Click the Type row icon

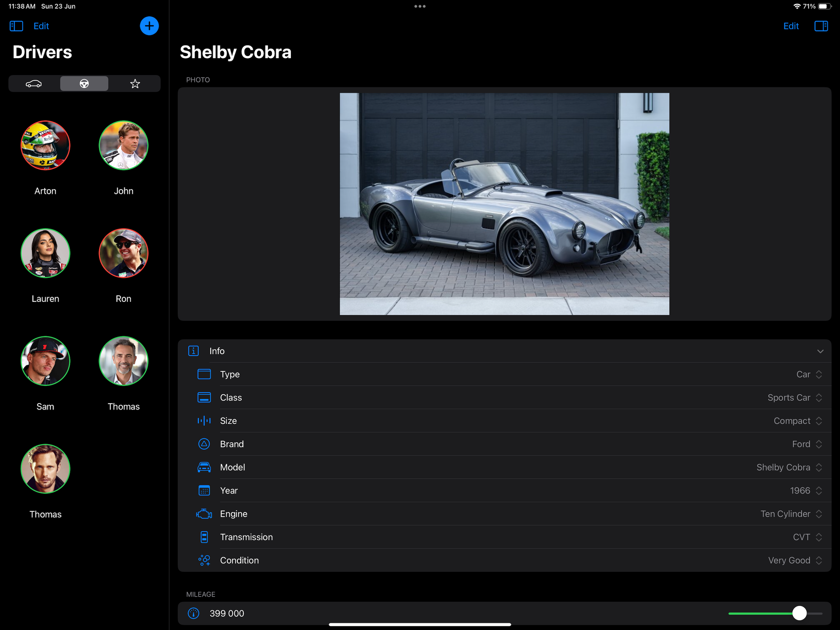pos(204,374)
